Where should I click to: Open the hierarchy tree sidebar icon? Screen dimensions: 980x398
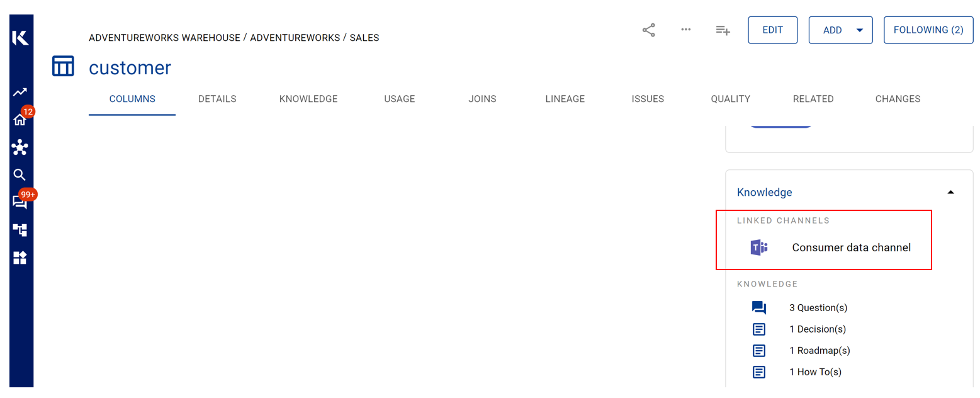[20, 230]
